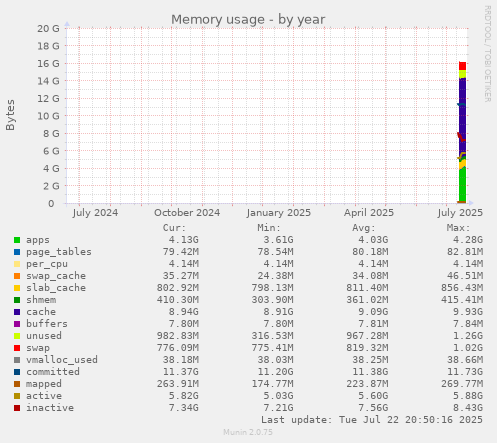The height and width of the screenshot is (443, 497).
Task: Click the red swap legend swatch
Action: (17, 348)
